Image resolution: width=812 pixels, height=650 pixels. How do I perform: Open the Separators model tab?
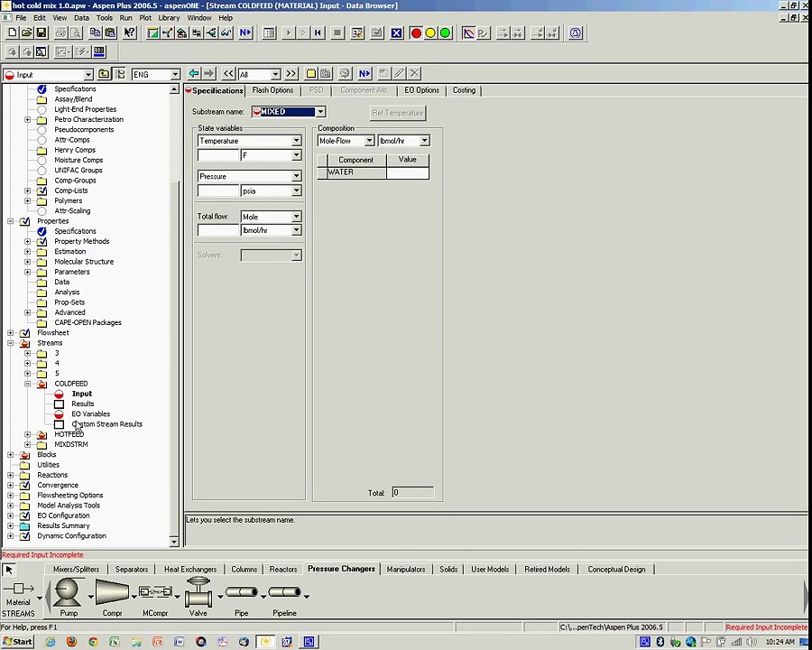[132, 569]
